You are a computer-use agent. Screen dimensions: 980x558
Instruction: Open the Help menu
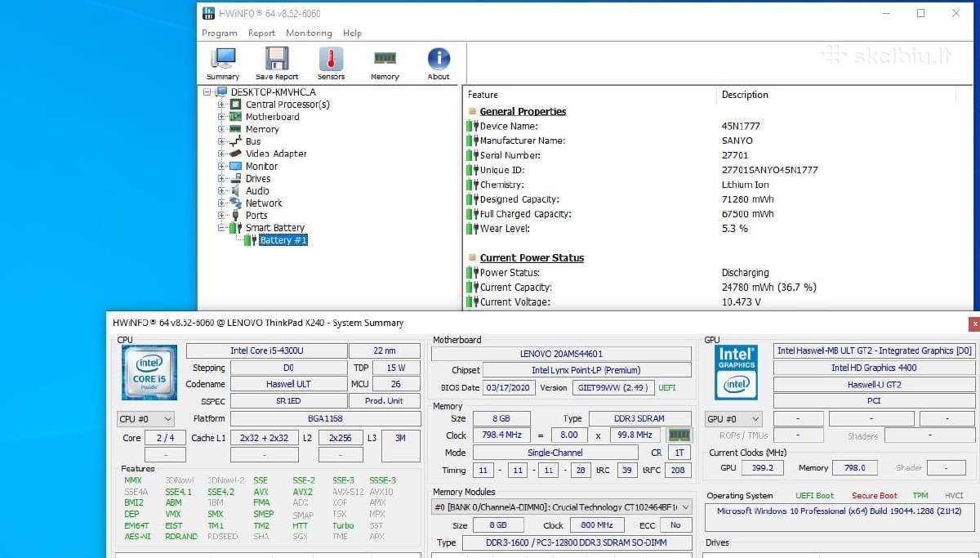[353, 33]
